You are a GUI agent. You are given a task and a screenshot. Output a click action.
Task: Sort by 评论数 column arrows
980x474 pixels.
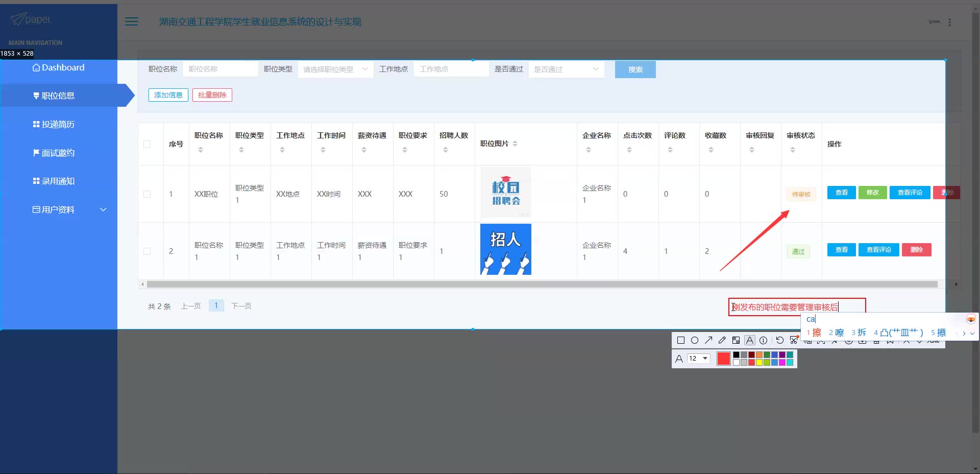click(670, 150)
